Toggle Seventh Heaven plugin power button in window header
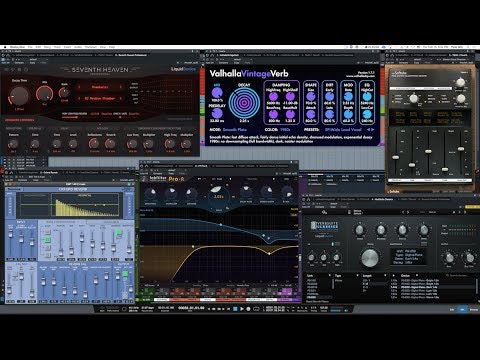This screenshot has height=360, width=480. pos(4,59)
